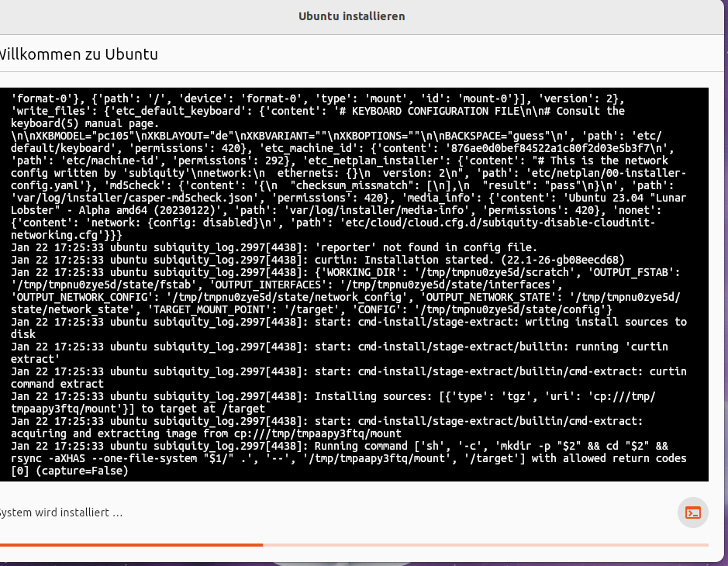Click the 'Willkommen zu Ubuntu' heading

click(x=78, y=54)
